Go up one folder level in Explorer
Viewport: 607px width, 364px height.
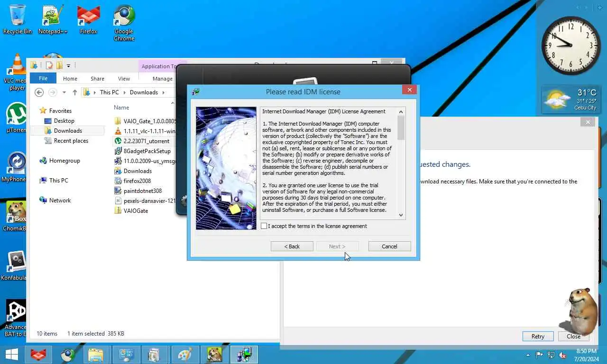[x=74, y=92]
